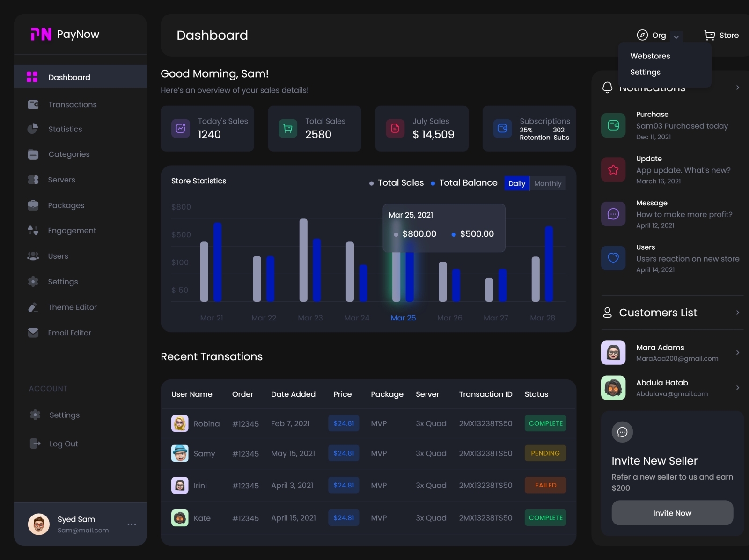749x560 pixels.
Task: Click the July Sales document icon
Action: point(395,128)
